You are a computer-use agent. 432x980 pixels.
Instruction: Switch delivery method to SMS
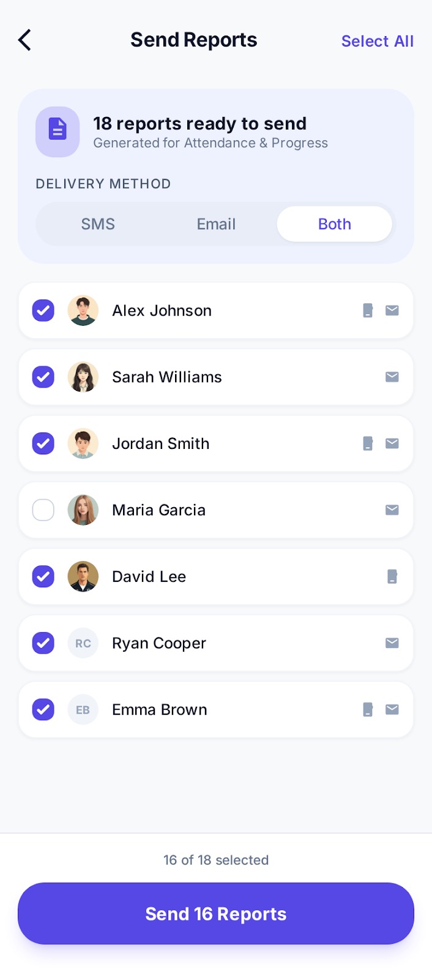click(x=98, y=224)
